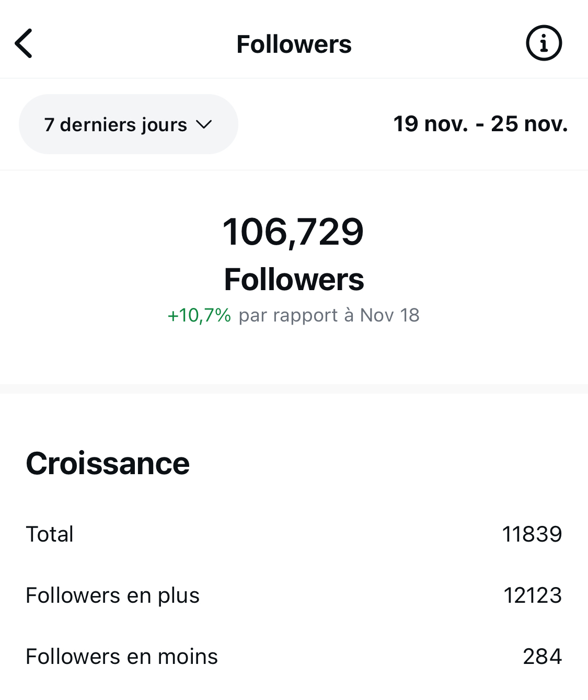Open the info icon in header

[x=544, y=43]
